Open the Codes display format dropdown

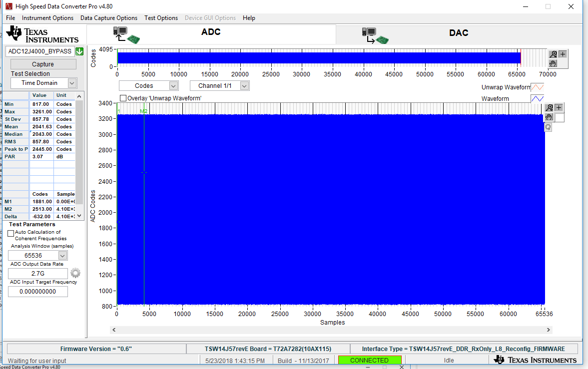click(173, 86)
